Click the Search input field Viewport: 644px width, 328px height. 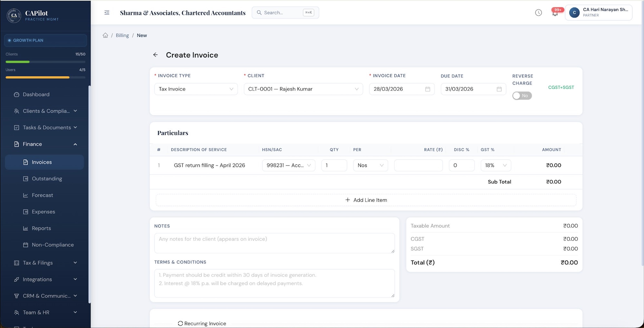(x=285, y=12)
